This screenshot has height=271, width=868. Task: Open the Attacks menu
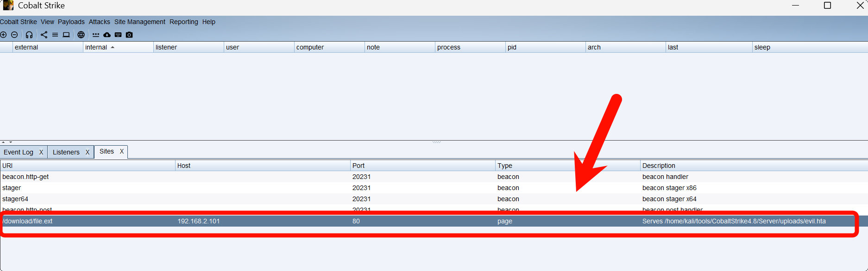99,22
